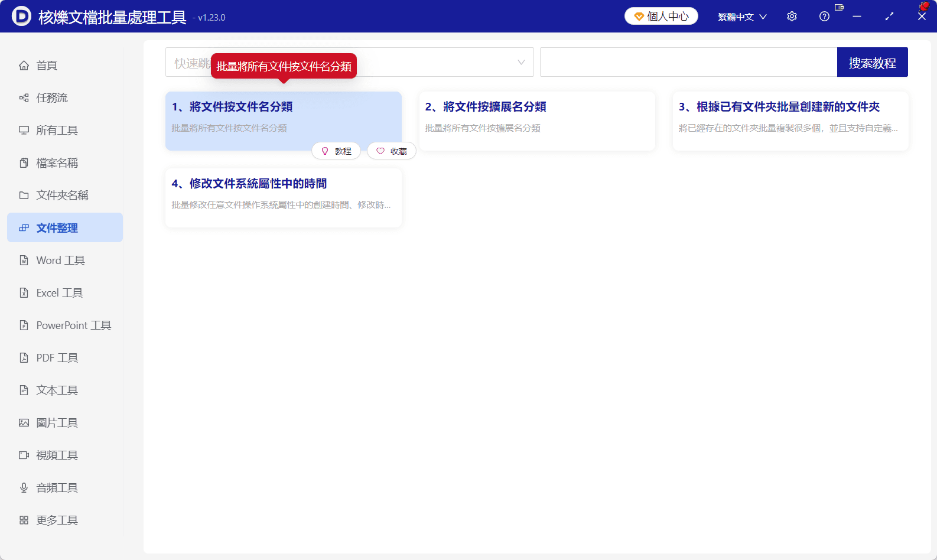
Task: Open 音頻工具 in sidebar
Action: 65,487
